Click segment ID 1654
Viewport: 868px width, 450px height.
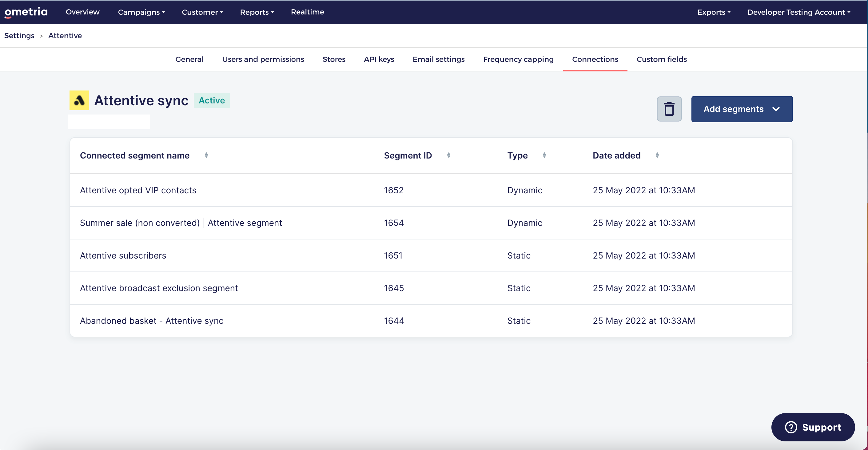pos(394,223)
